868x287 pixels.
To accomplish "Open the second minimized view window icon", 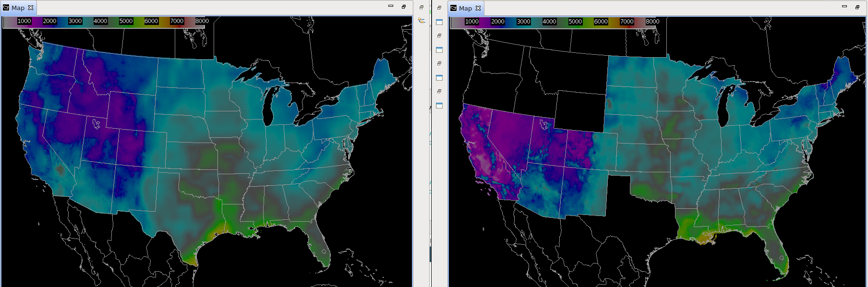I will (439, 49).
